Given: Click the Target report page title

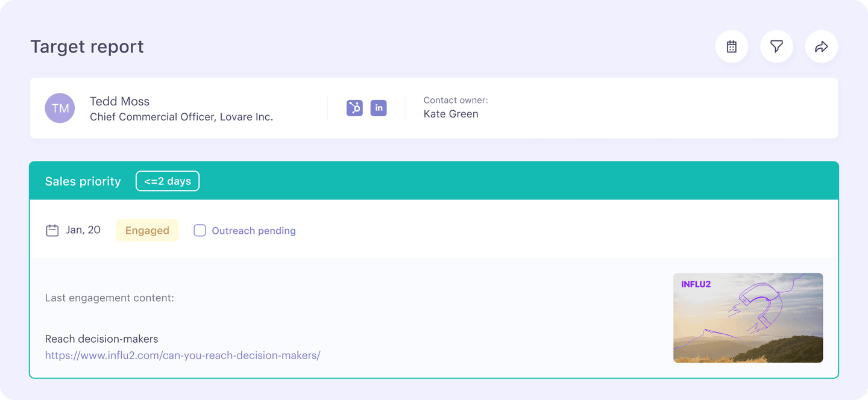Looking at the screenshot, I should pyautogui.click(x=87, y=46).
